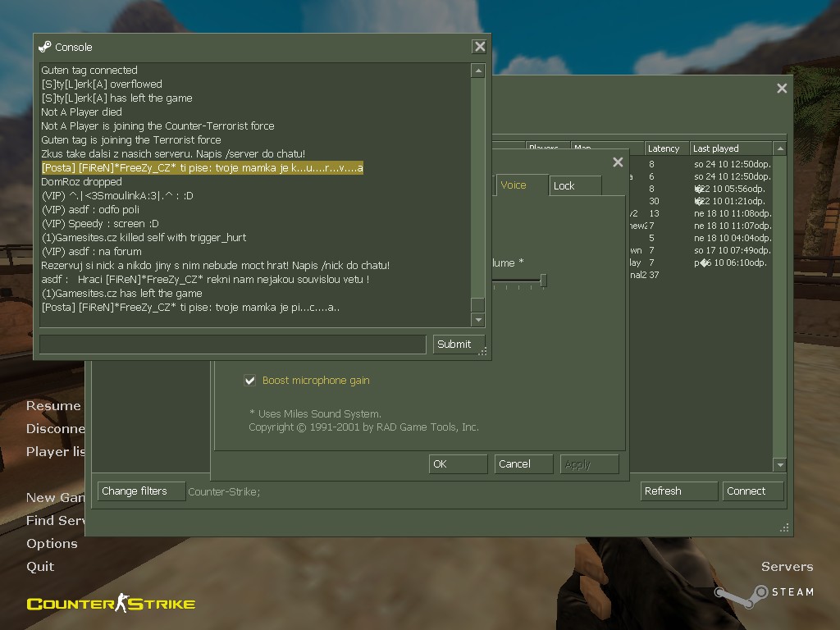This screenshot has height=630, width=840.
Task: Click the Console scrollbar down arrow
Action: 478,320
